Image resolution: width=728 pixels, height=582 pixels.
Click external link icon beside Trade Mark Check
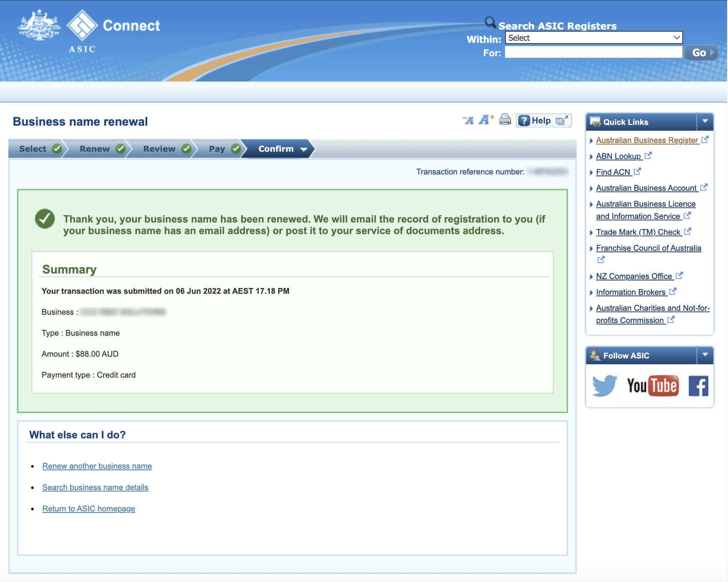[x=688, y=231]
